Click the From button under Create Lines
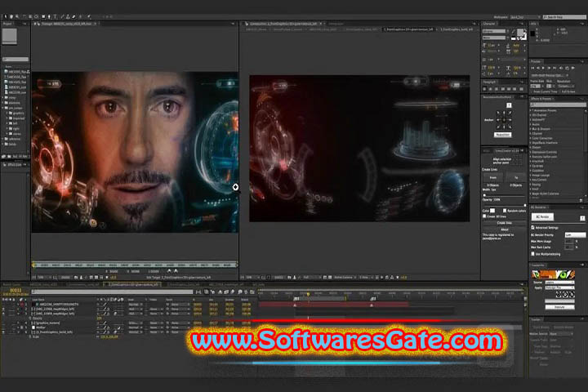 click(493, 177)
